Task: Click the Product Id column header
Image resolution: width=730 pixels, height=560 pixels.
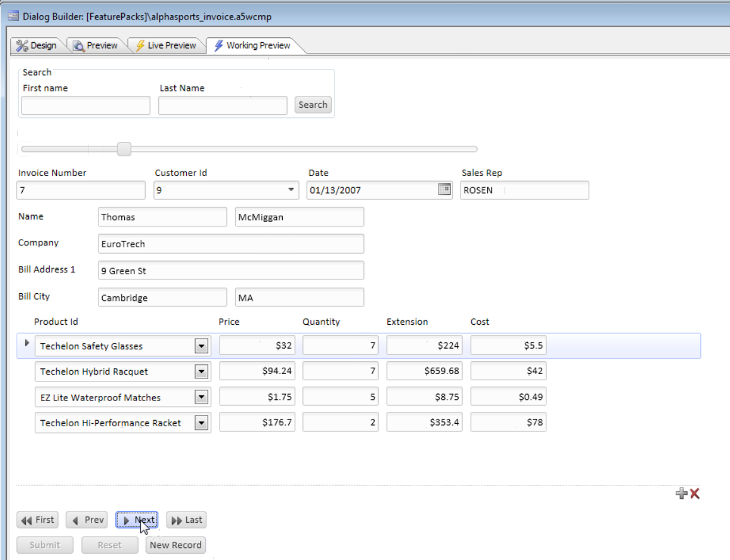Action: [56, 322]
